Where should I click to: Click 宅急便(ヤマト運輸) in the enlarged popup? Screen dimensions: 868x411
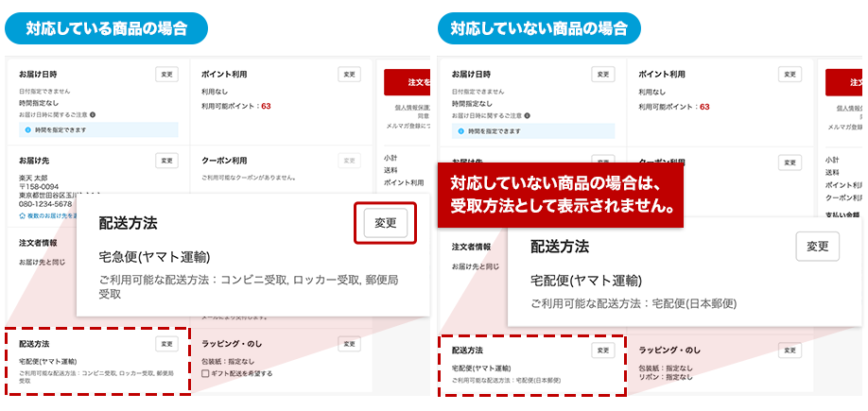(154, 257)
